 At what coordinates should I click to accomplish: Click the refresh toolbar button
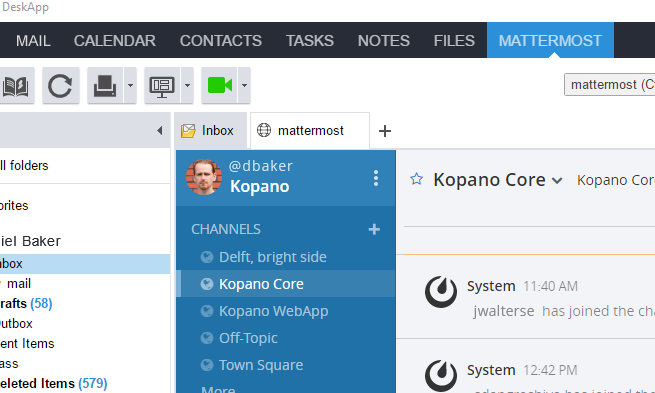point(61,86)
